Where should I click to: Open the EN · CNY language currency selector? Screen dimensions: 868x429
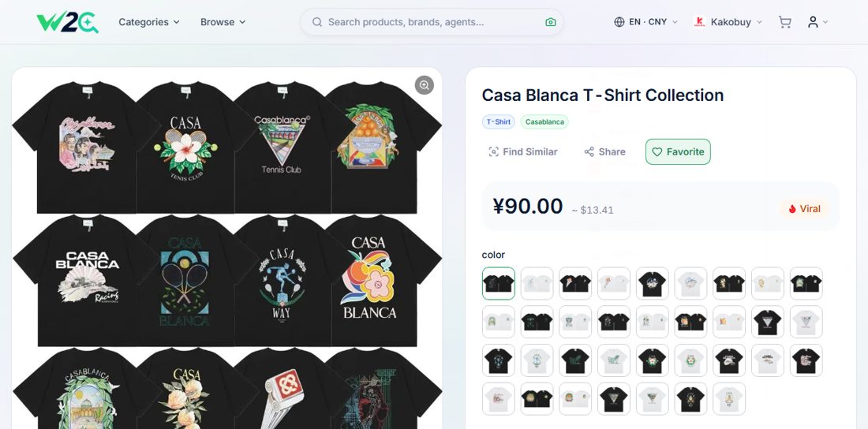(646, 22)
